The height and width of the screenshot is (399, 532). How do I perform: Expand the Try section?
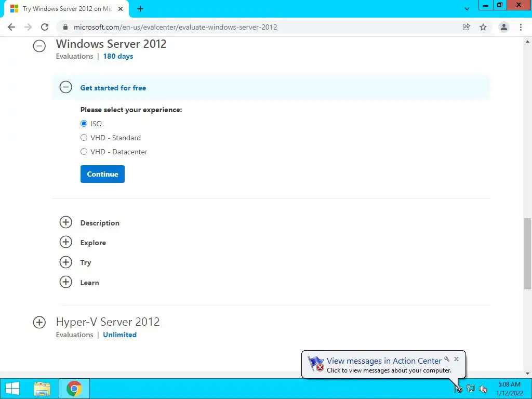coord(66,262)
